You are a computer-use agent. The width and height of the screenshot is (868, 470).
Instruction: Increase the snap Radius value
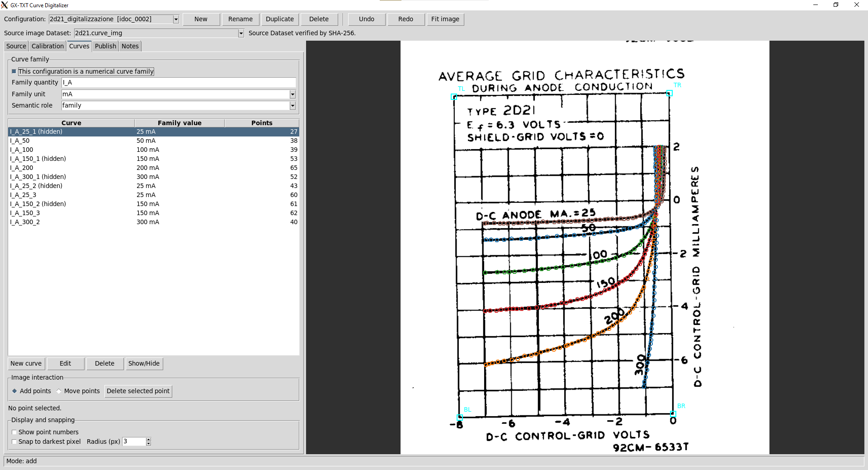149,440
